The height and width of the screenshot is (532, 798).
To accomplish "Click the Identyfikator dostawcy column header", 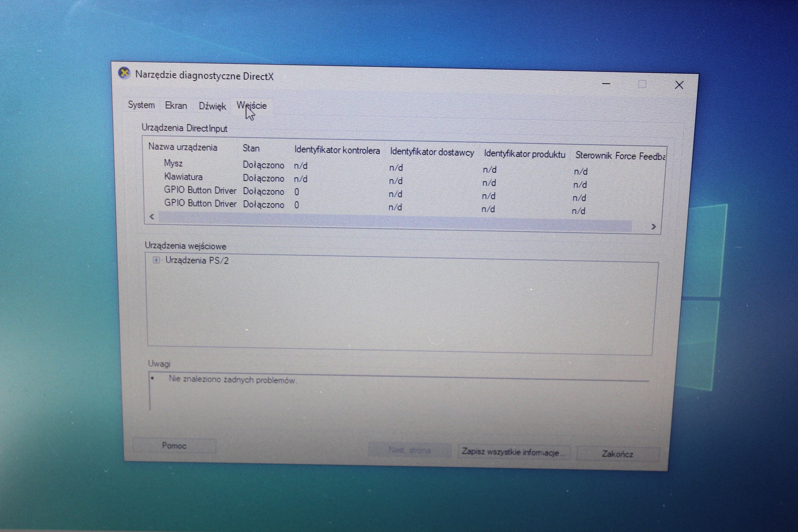I will coord(432,152).
